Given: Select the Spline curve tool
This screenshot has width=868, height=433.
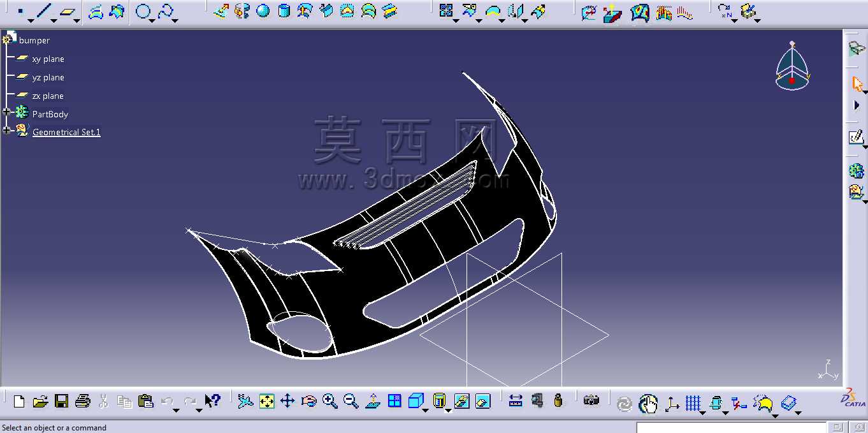Looking at the screenshot, I should (165, 11).
